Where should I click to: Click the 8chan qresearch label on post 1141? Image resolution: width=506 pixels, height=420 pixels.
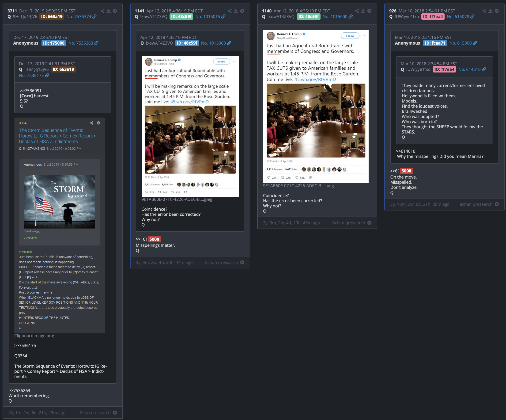[x=221, y=262]
